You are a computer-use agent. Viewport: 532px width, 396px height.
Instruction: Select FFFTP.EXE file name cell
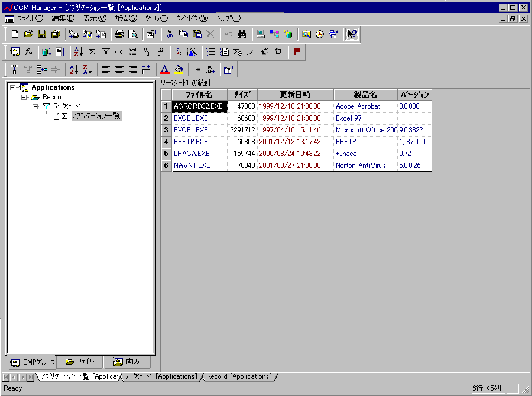(x=200, y=142)
